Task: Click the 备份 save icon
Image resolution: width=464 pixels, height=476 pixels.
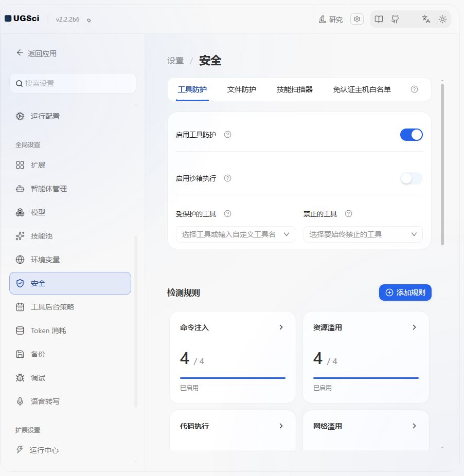Action: tap(20, 354)
